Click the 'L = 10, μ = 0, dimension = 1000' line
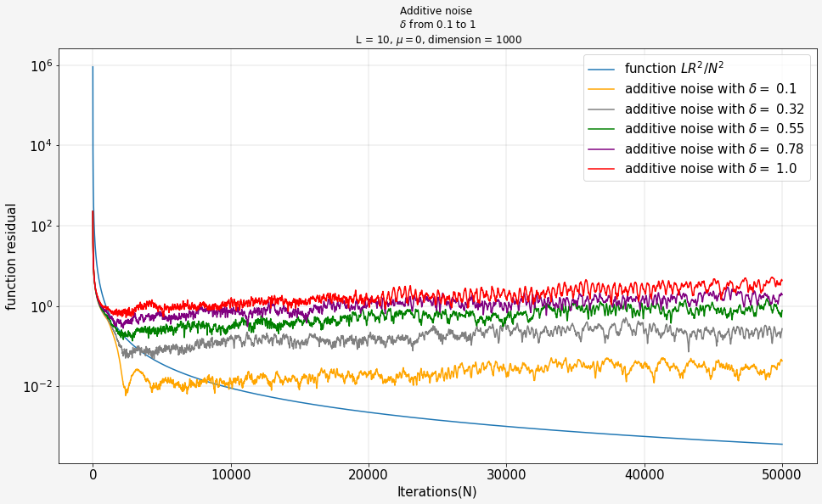The image size is (822, 504). point(438,40)
